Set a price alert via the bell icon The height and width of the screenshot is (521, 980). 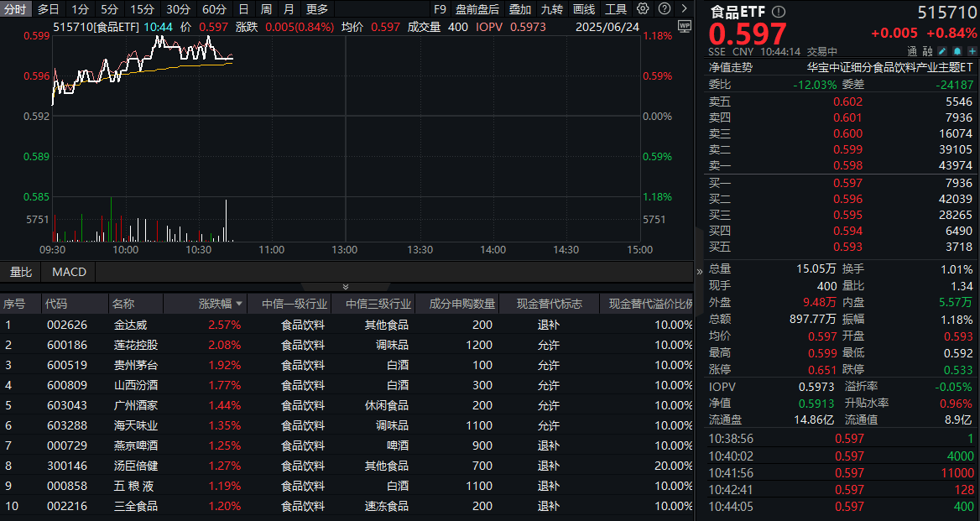pos(957,50)
